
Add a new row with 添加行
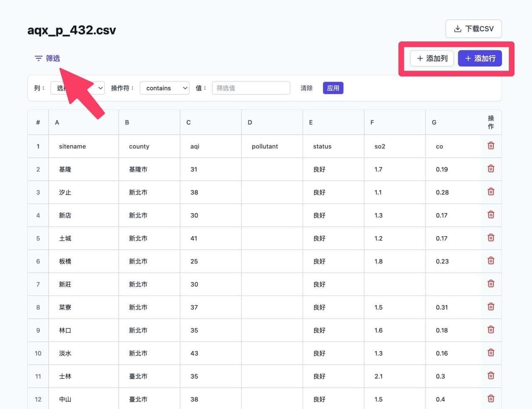coord(480,59)
